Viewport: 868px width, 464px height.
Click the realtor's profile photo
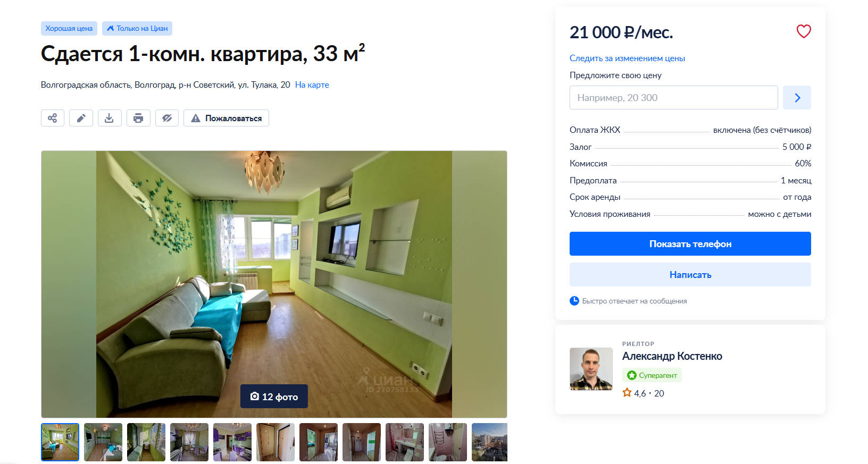[x=591, y=369]
